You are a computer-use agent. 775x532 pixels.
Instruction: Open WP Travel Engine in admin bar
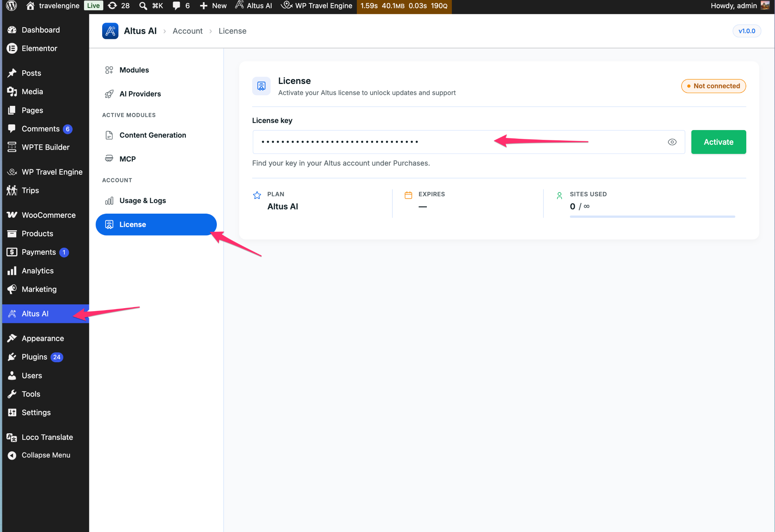317,6
